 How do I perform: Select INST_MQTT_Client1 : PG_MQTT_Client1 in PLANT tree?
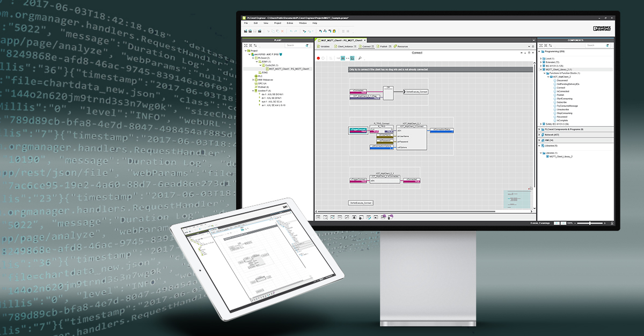289,69
